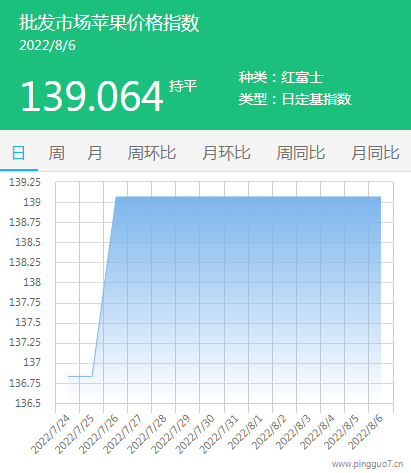411x473 pixels.
Task: Switch to 周环比 tab
Action: coord(152,153)
